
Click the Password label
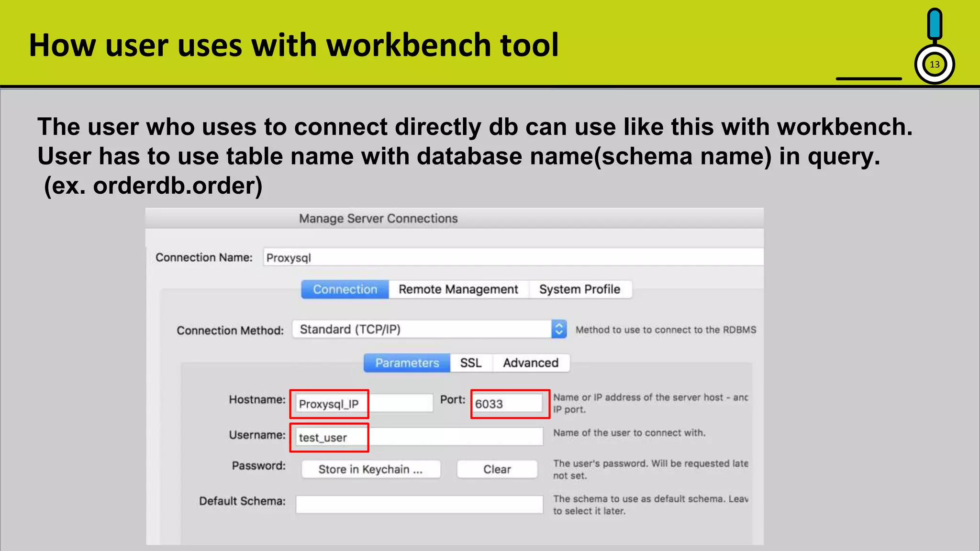pyautogui.click(x=259, y=465)
